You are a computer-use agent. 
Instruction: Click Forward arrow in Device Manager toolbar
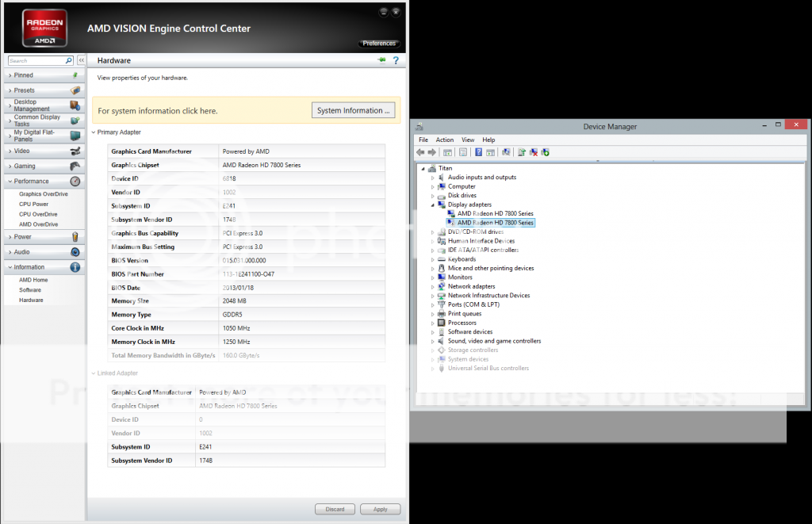[x=432, y=152]
